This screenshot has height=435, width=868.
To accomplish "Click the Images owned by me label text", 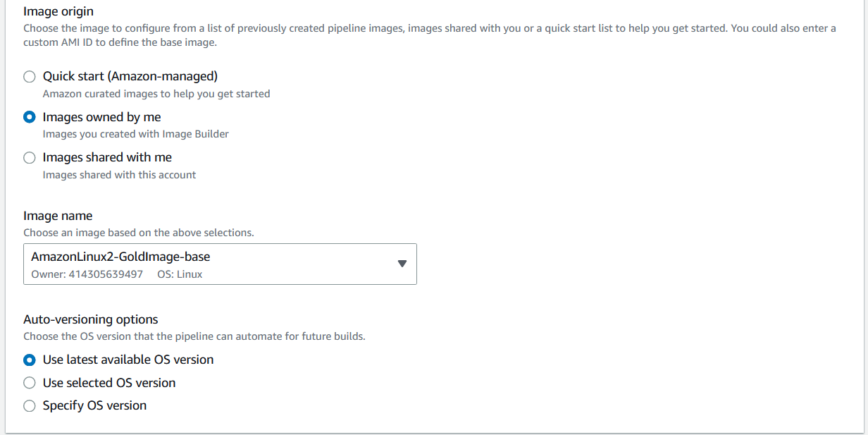I will (101, 117).
